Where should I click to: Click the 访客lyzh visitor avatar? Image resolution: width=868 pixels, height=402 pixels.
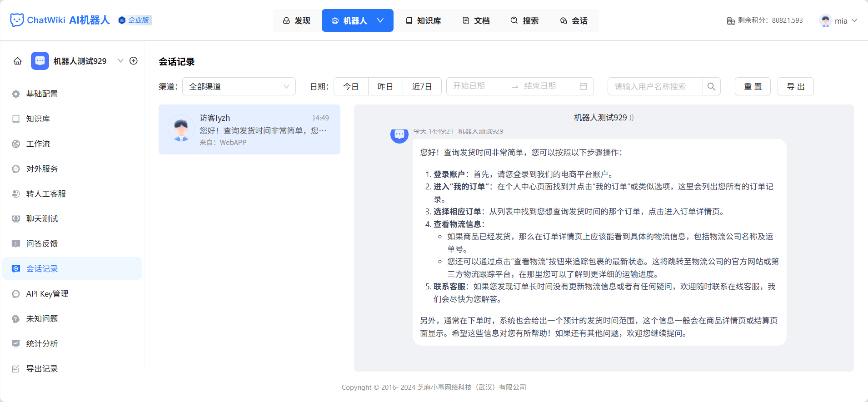point(181,128)
